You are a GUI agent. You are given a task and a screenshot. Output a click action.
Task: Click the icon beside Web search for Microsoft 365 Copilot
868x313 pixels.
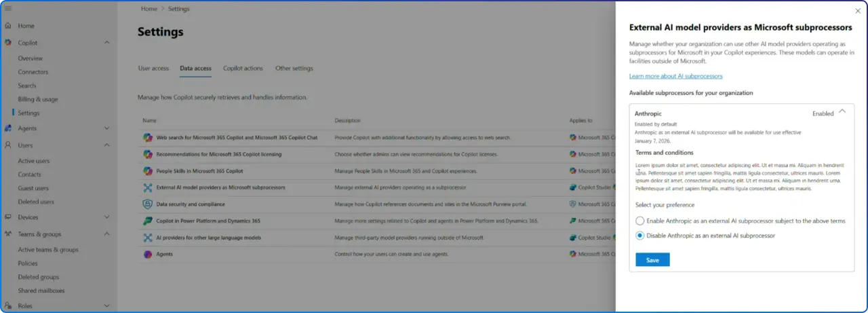[147, 137]
